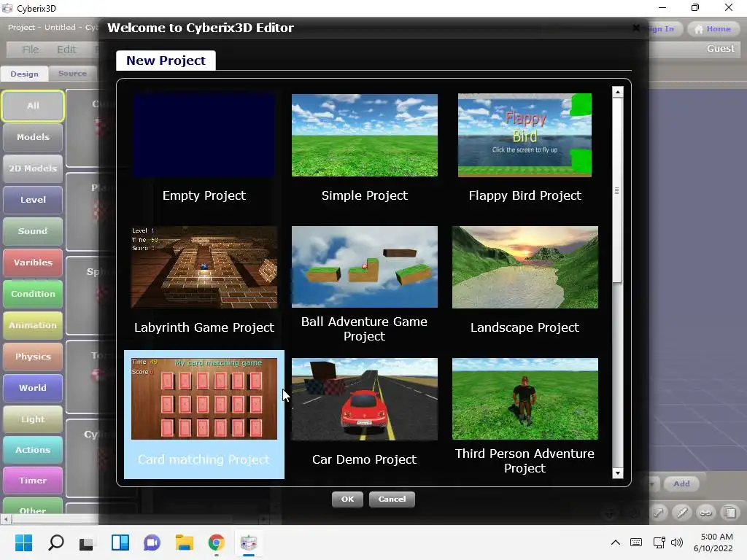Open File Explorer from taskbar
The height and width of the screenshot is (560, 747).
pyautogui.click(x=185, y=542)
